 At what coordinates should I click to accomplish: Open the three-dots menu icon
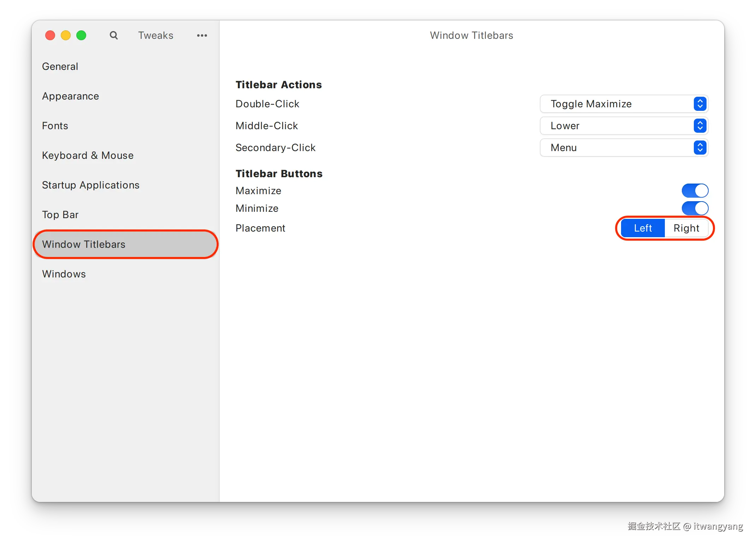(202, 35)
